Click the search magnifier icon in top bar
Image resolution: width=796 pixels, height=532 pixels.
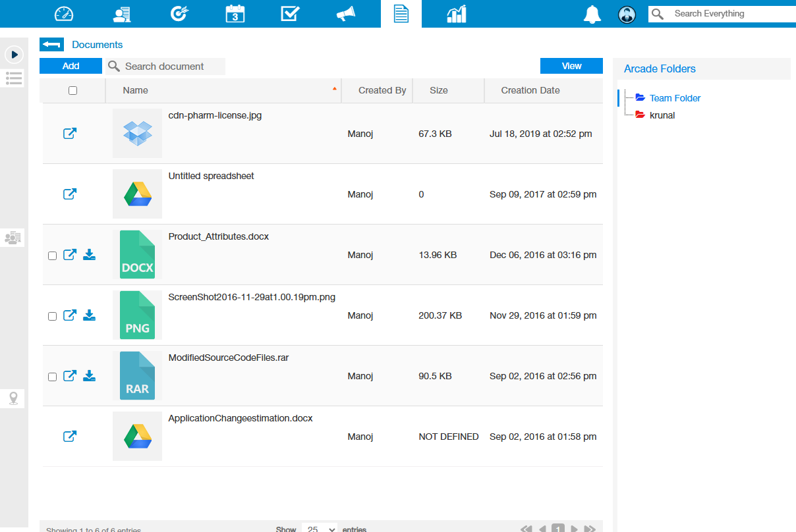click(x=657, y=14)
